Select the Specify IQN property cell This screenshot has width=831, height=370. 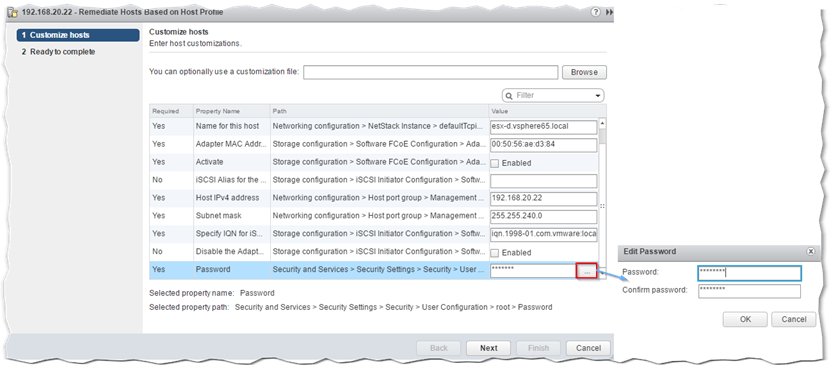pyautogui.click(x=232, y=234)
